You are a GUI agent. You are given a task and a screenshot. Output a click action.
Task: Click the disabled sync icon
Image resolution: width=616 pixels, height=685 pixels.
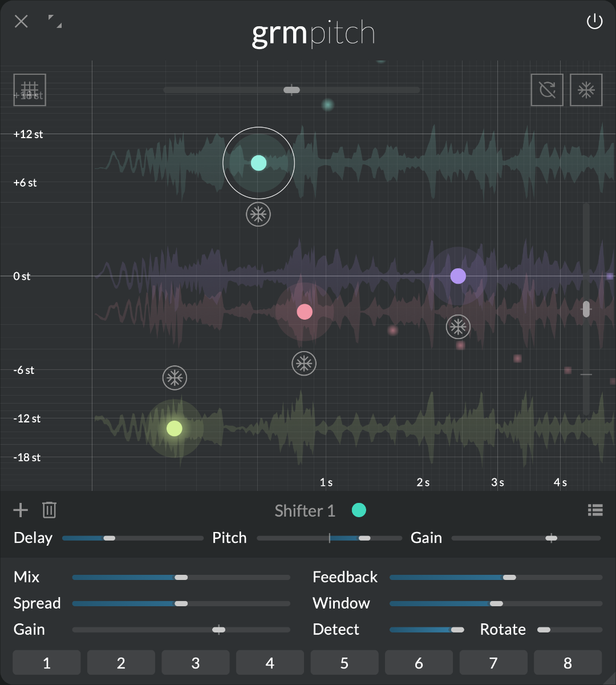pos(547,90)
